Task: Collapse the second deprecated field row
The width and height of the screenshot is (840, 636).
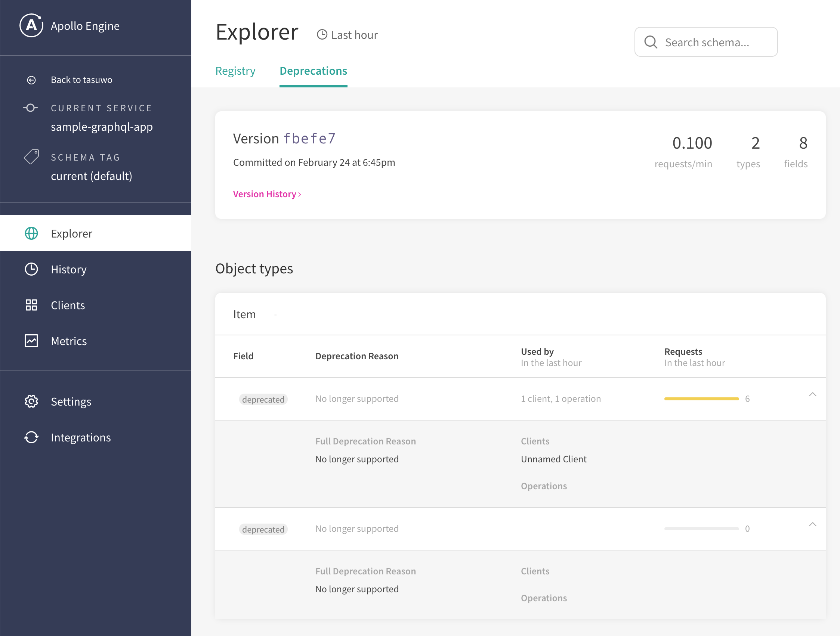Action: [812, 524]
